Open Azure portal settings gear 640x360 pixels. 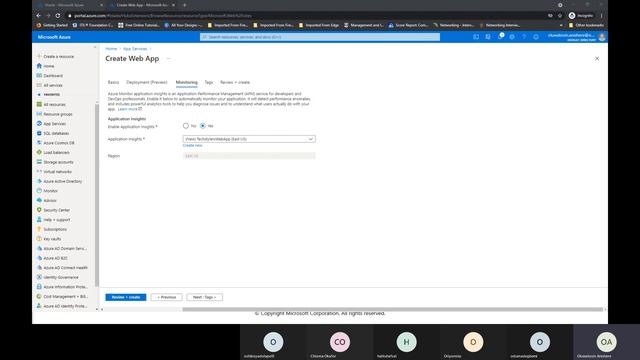(x=512, y=37)
